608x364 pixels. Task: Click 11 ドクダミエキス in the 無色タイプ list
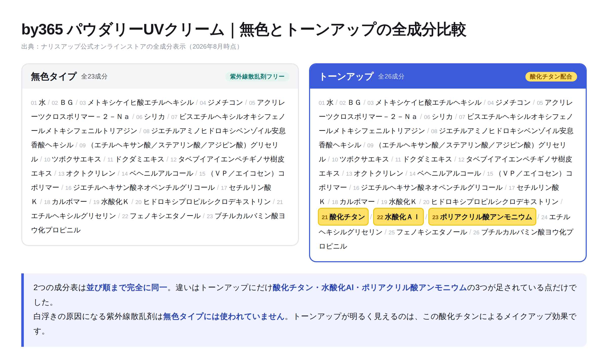(136, 159)
